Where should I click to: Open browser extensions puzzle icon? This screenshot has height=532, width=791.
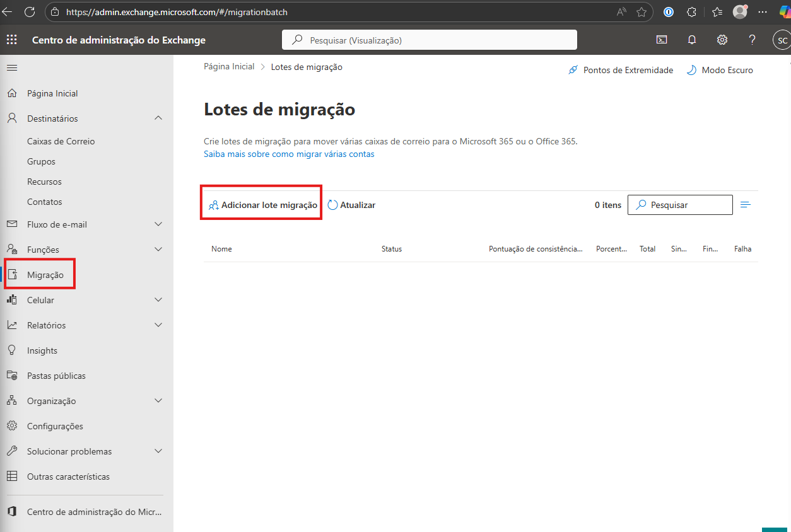pos(691,11)
